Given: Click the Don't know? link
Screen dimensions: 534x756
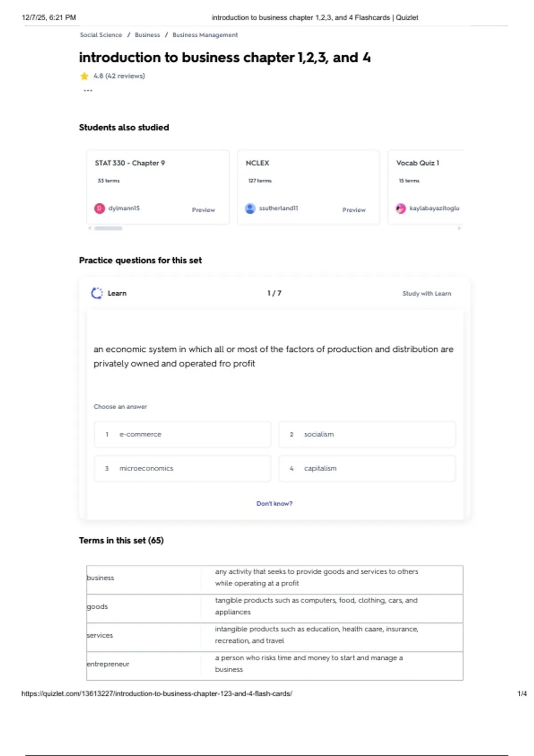Looking at the screenshot, I should tap(275, 503).
